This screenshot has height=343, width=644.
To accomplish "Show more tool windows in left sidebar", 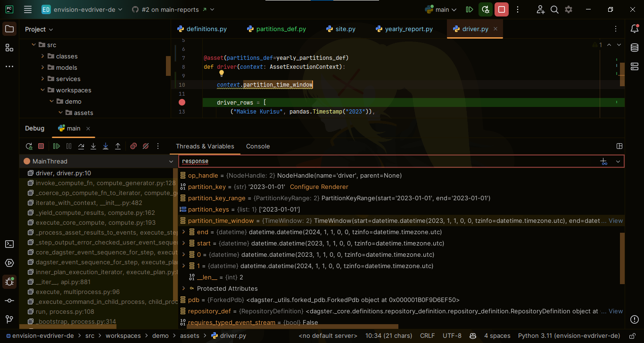I will click(x=9, y=66).
